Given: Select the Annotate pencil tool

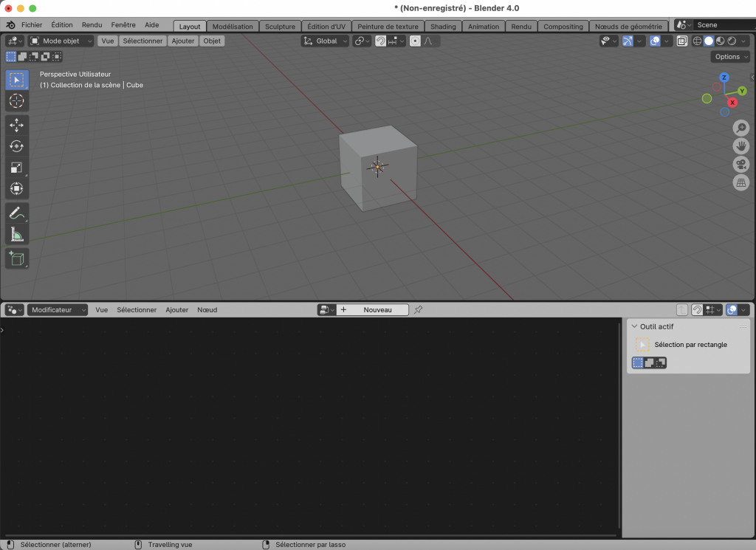Looking at the screenshot, I should point(17,213).
